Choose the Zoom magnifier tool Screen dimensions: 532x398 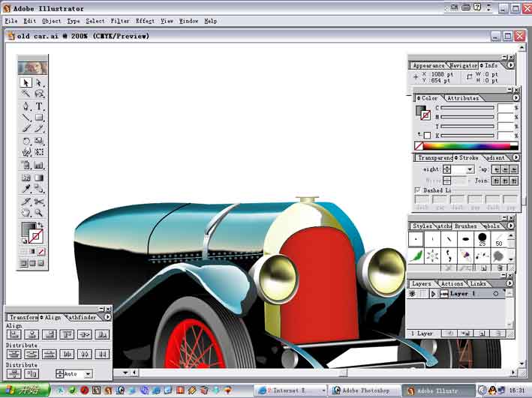[39, 213]
